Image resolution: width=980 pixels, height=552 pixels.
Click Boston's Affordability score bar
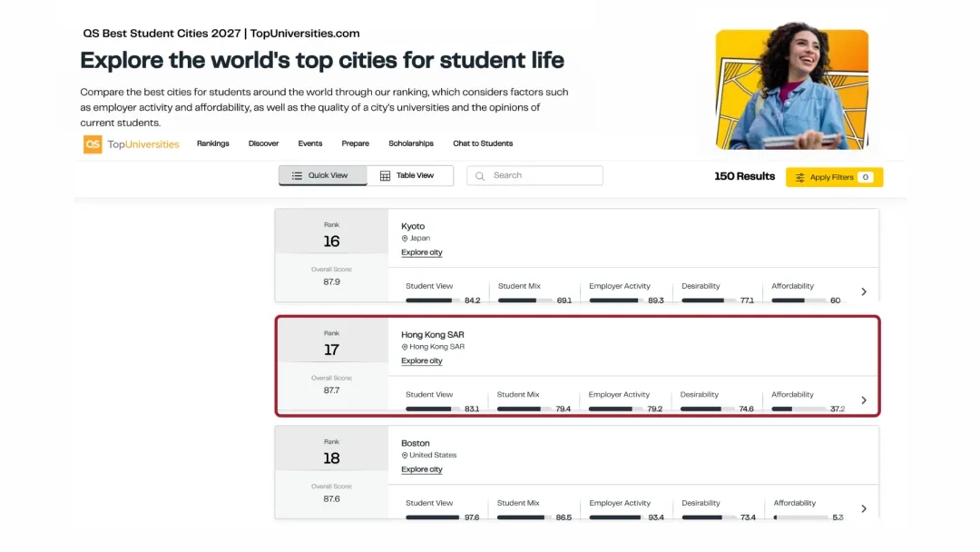pyautogui.click(x=800, y=517)
